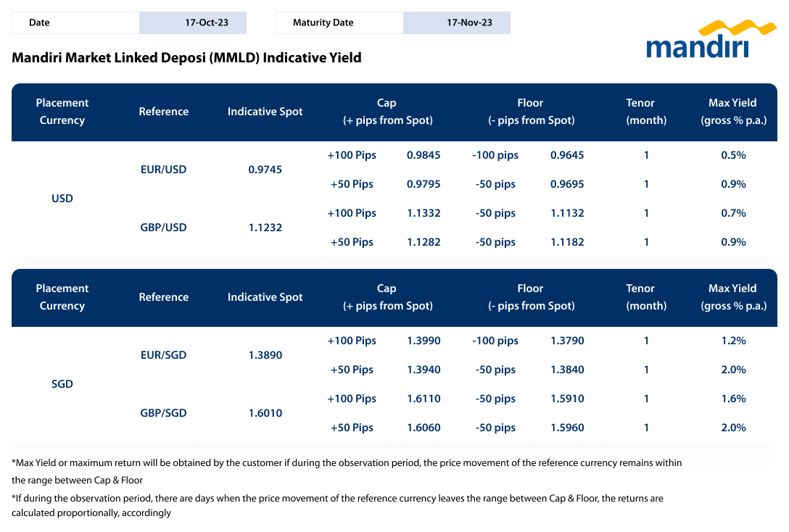Click cap value 1.3990
The height and width of the screenshot is (532, 789).
[x=424, y=341]
